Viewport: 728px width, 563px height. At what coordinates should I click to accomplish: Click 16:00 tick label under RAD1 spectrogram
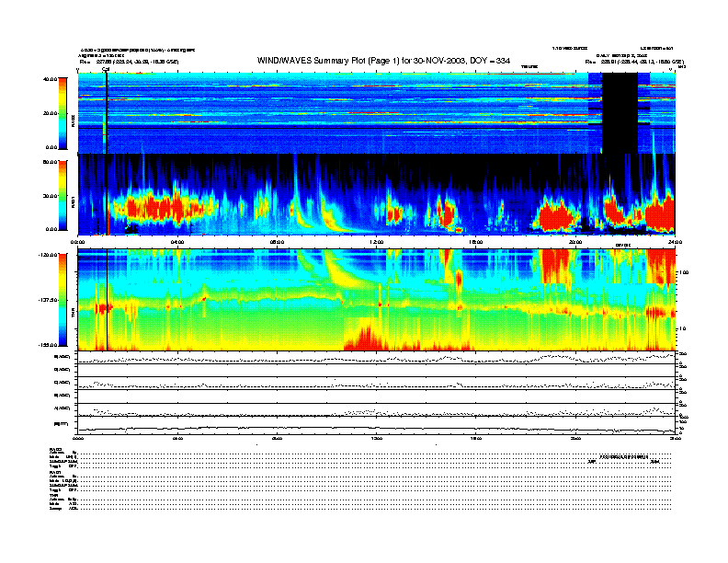pyautogui.click(x=476, y=242)
